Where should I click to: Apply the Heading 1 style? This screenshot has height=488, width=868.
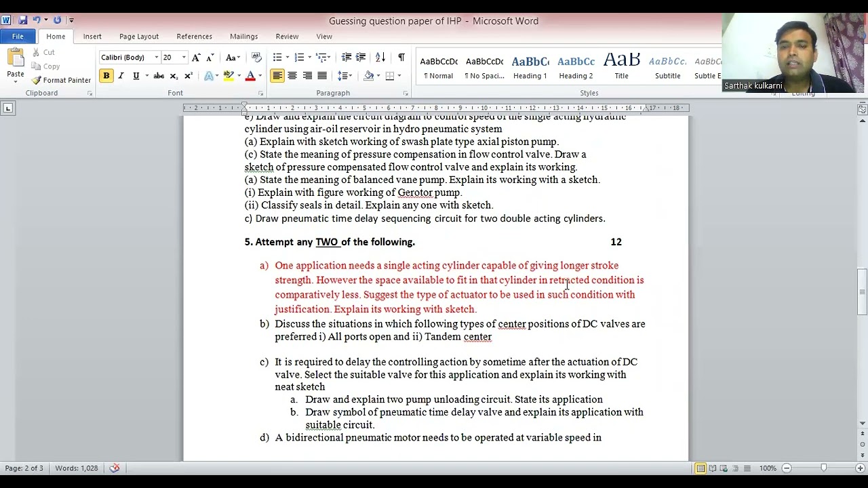click(x=530, y=67)
